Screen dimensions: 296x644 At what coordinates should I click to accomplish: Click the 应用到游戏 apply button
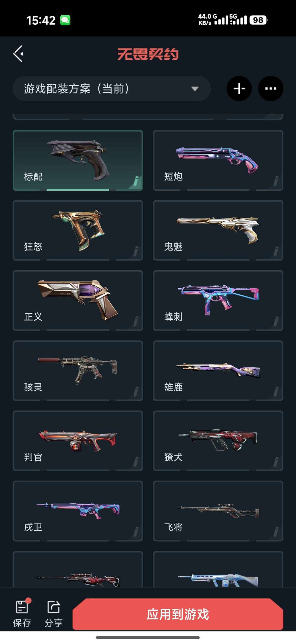[x=178, y=614]
